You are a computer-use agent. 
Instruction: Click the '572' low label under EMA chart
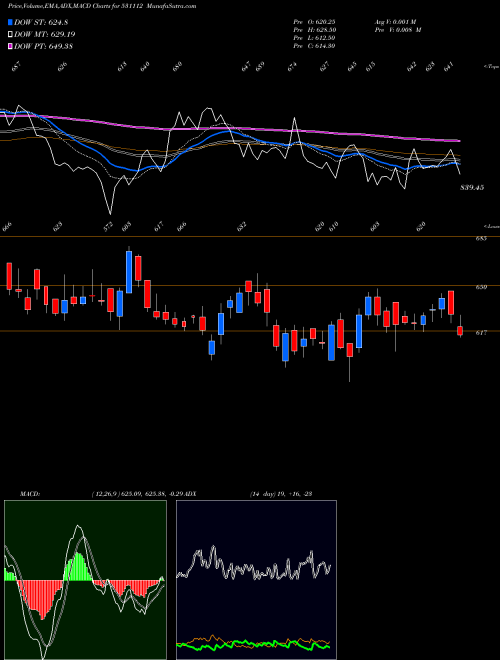(109, 227)
